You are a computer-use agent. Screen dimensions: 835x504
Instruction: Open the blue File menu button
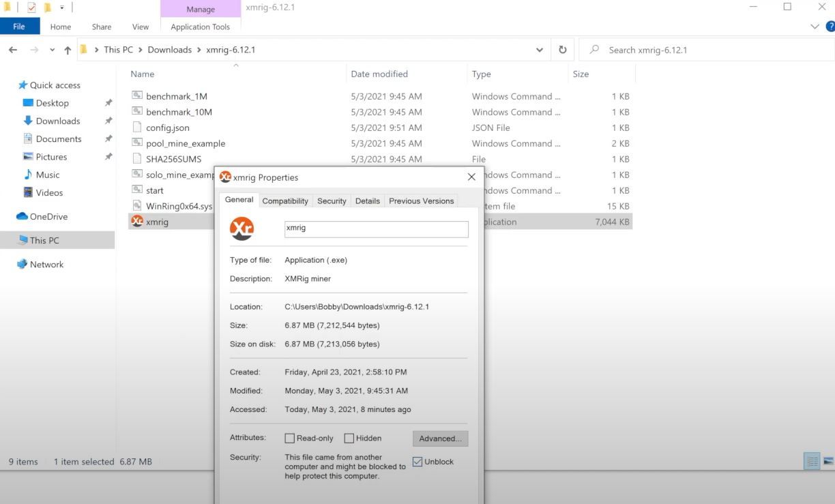[19, 27]
